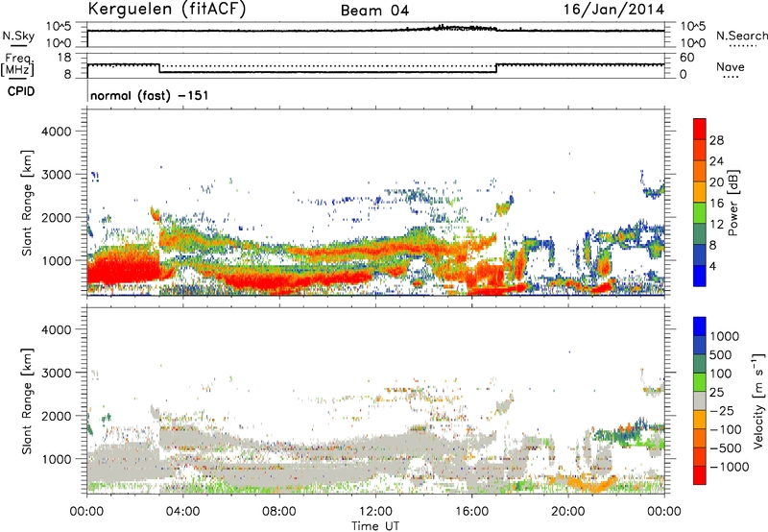
Task: Click the '4000' tick in power panel
Action: (56, 132)
